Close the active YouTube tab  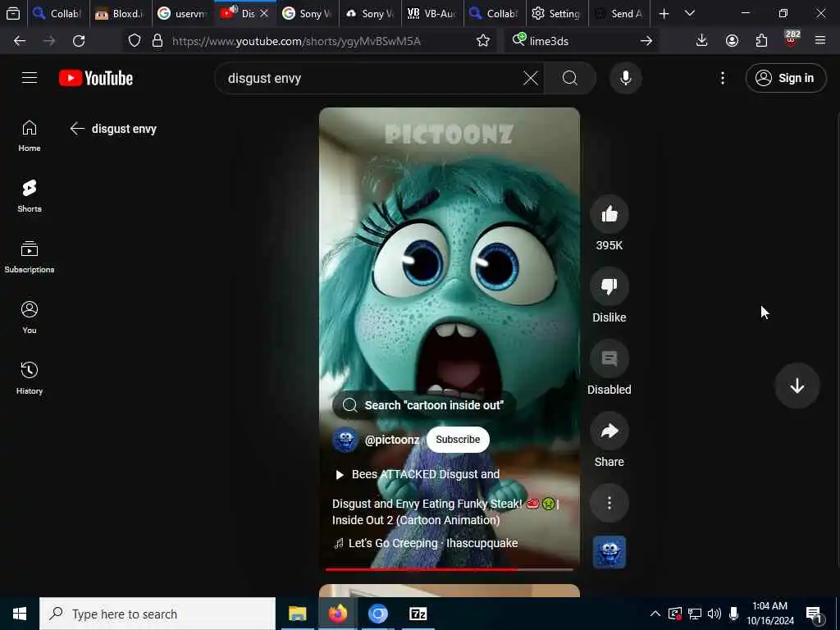(264, 14)
